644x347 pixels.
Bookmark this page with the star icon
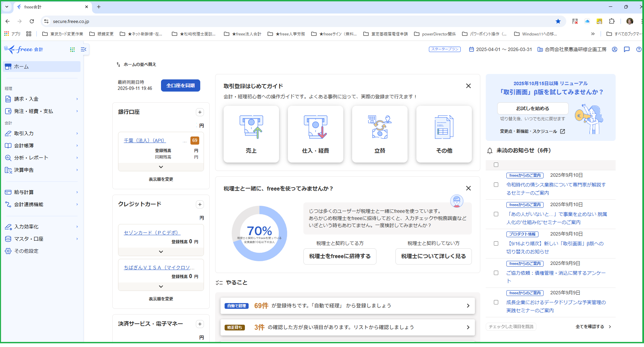pyautogui.click(x=558, y=21)
